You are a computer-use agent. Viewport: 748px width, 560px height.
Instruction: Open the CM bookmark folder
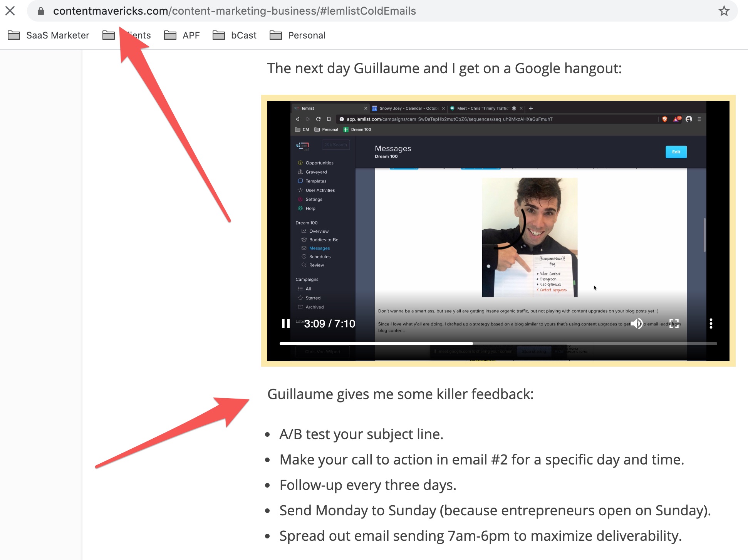(x=302, y=129)
